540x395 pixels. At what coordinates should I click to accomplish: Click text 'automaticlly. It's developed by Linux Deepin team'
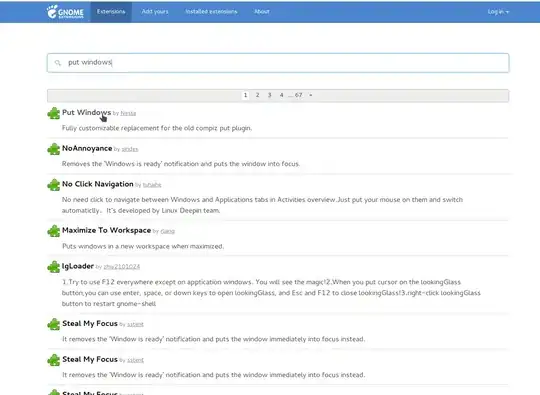coord(141,210)
